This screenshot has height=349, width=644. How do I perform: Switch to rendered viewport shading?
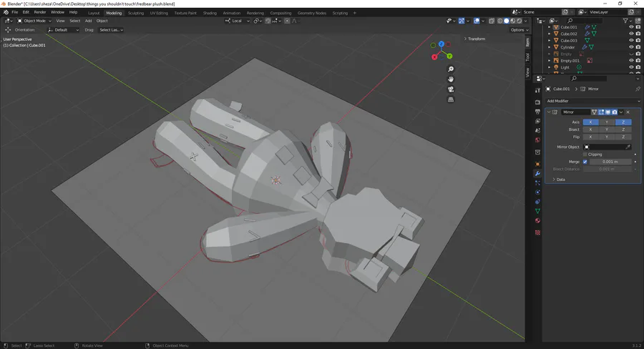pyautogui.click(x=519, y=21)
